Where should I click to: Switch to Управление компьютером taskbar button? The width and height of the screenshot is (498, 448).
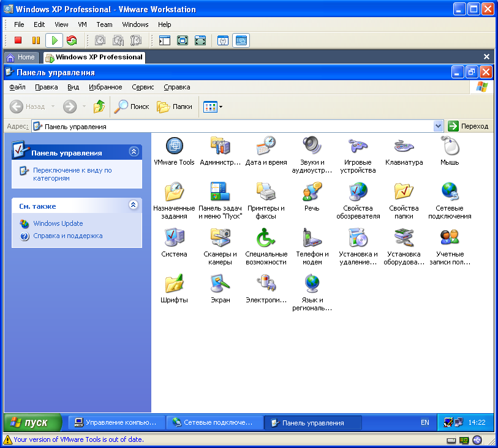(x=116, y=422)
